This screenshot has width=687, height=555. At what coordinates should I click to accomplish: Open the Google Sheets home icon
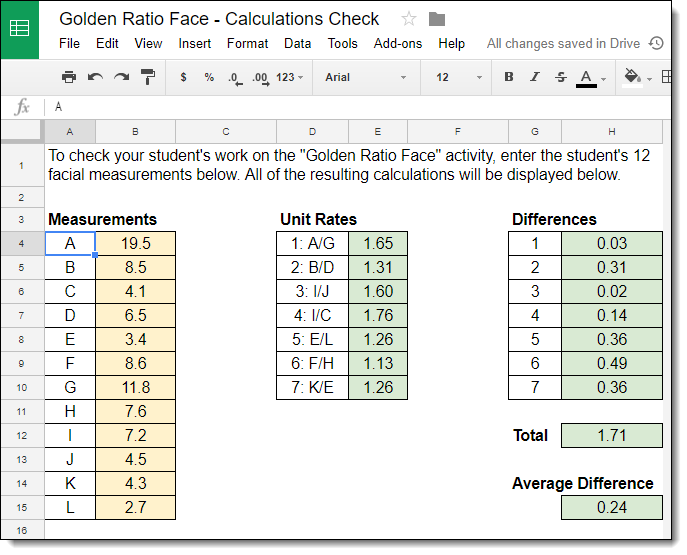tap(20, 29)
